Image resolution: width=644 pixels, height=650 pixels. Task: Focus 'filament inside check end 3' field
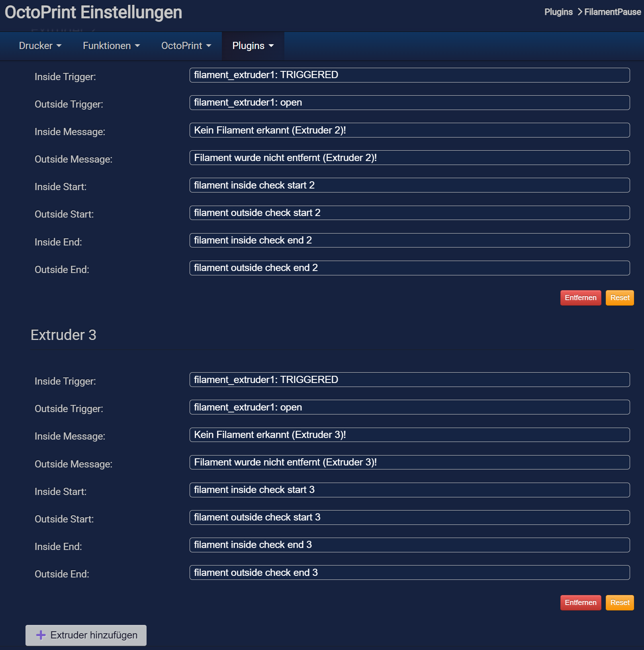(409, 545)
